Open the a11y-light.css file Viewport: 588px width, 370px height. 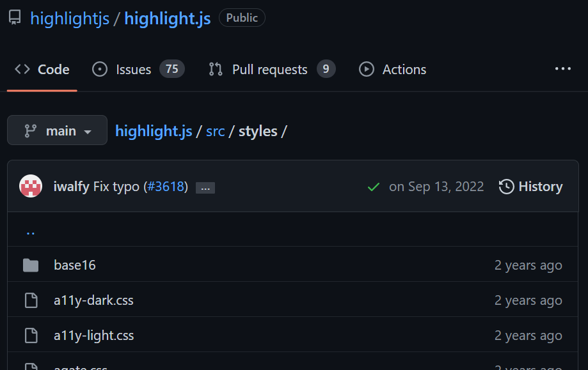tap(94, 335)
